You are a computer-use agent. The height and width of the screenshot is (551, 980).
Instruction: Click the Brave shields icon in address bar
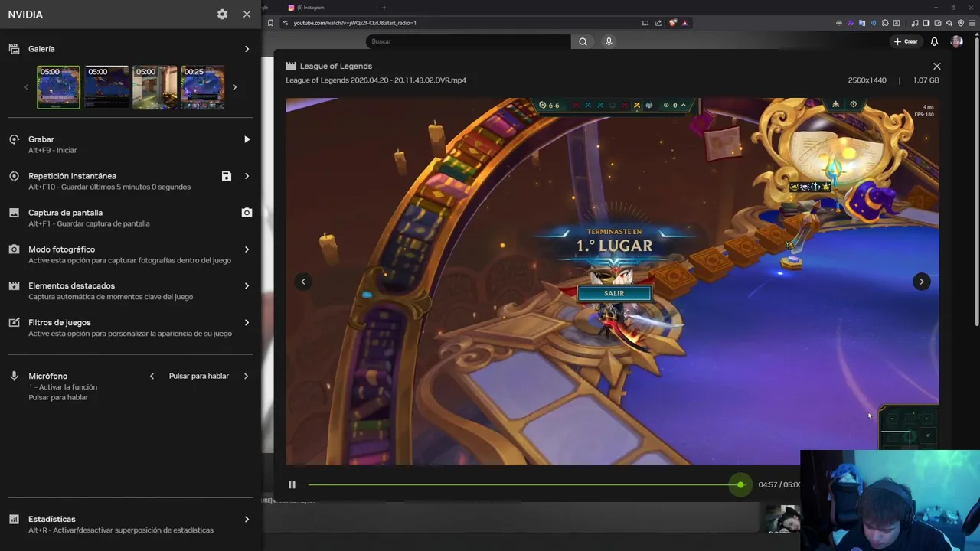[x=673, y=23]
